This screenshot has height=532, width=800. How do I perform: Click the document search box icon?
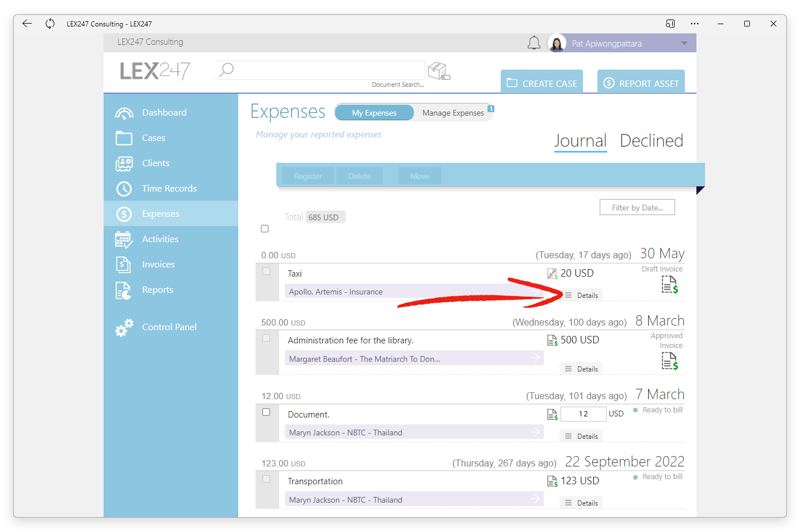click(x=439, y=71)
